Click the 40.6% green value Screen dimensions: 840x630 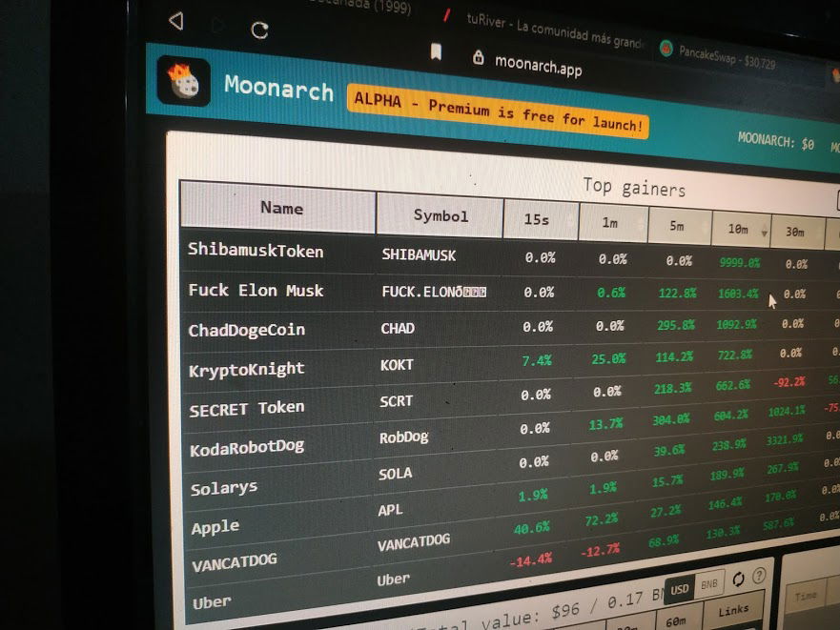point(532,528)
